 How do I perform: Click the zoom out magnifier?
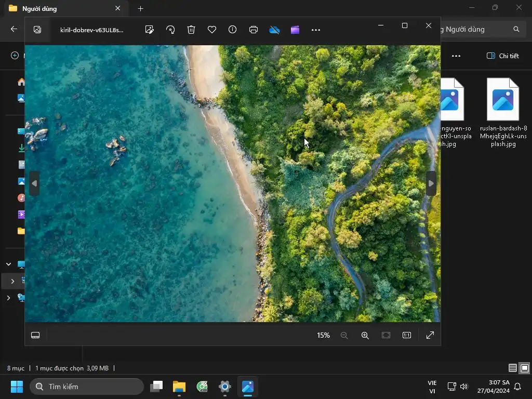tap(344, 335)
